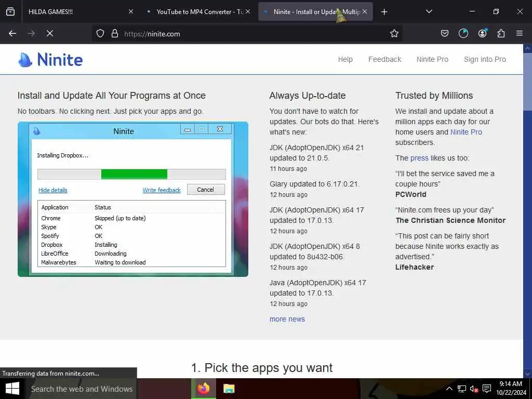532x399 pixels.
Task: Stop loading the page
Action: click(49, 33)
